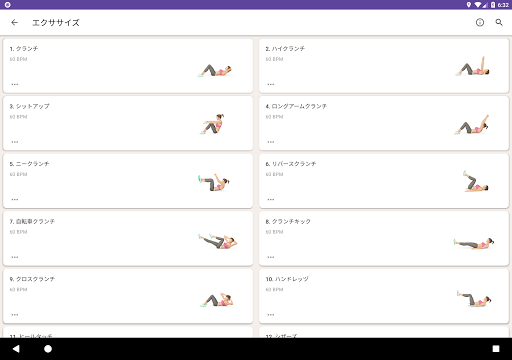Tap the Android home circle button
This screenshot has width=512, height=360.
pos(48,349)
